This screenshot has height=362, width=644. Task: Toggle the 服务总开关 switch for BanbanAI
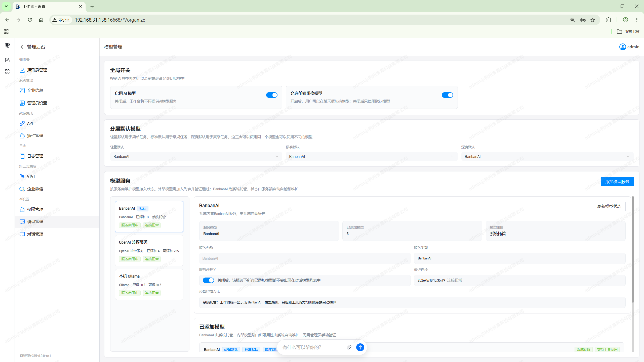pos(208,280)
